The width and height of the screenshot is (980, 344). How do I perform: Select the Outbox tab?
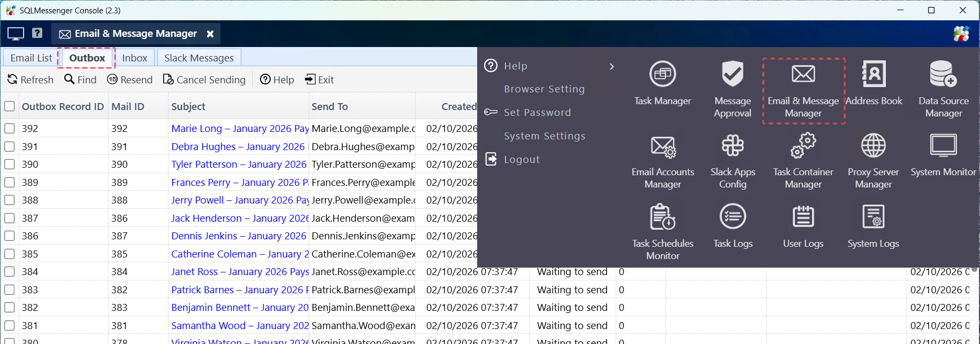point(87,58)
